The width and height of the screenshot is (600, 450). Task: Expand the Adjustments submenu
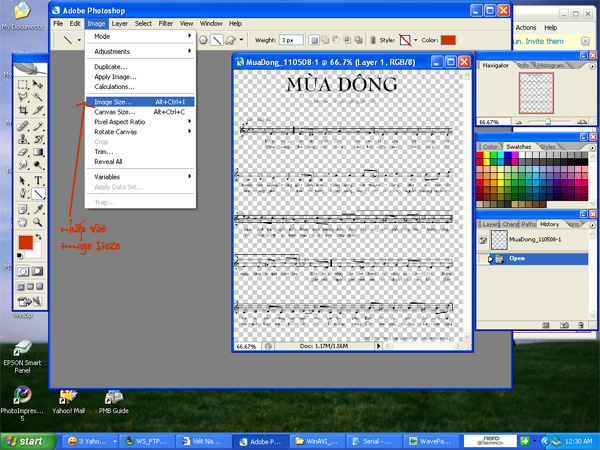(140, 51)
